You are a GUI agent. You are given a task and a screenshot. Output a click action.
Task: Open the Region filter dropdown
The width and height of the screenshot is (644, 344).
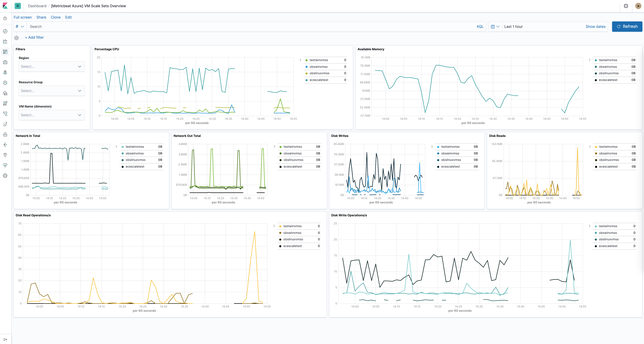point(52,66)
